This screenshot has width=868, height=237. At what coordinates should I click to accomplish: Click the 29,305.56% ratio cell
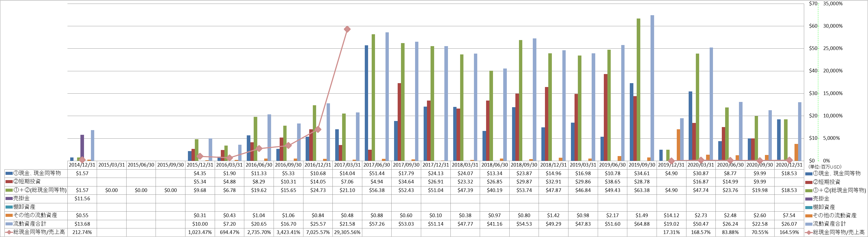pyautogui.click(x=347, y=232)
